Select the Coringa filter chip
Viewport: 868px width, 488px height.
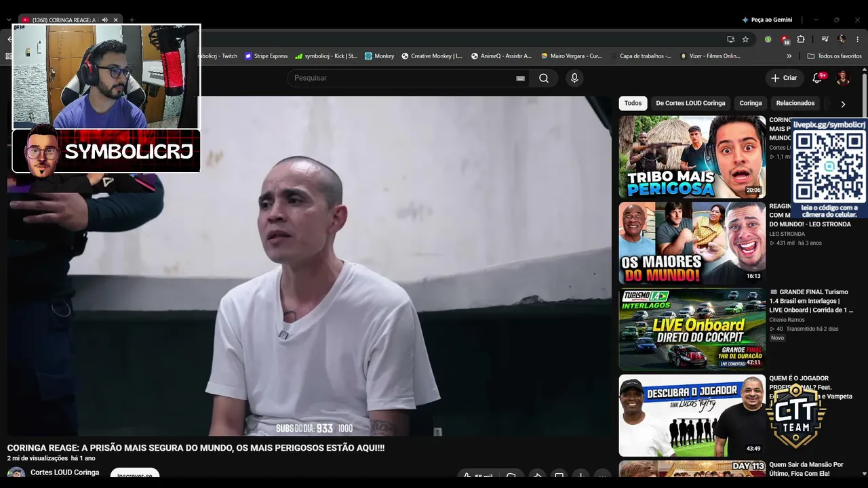click(751, 104)
